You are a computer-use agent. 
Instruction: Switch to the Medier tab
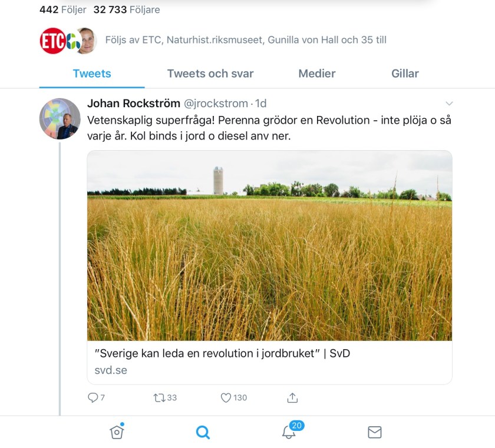[x=317, y=74]
